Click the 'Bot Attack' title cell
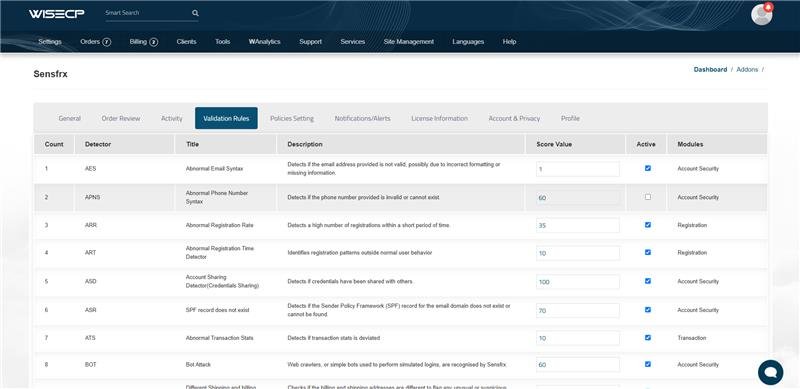The width and height of the screenshot is (800, 389). tap(198, 365)
